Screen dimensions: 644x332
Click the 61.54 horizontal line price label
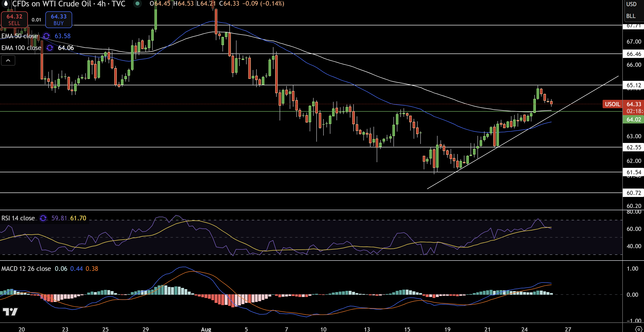(633, 172)
